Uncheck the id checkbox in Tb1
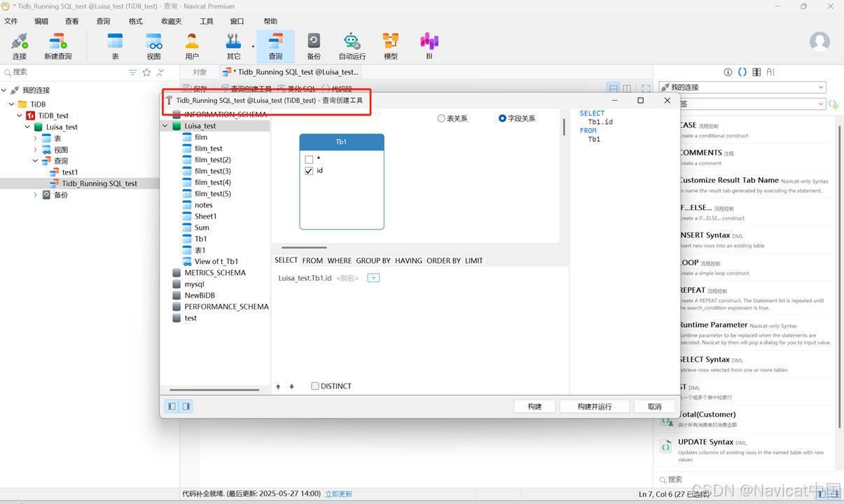This screenshot has width=844, height=504. pyautogui.click(x=309, y=171)
